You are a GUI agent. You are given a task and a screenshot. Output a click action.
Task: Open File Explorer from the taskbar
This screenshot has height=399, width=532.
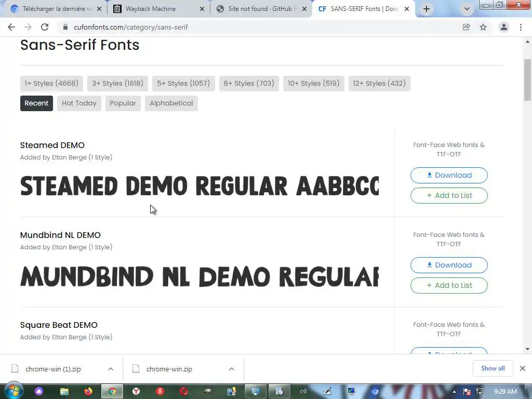click(x=64, y=392)
